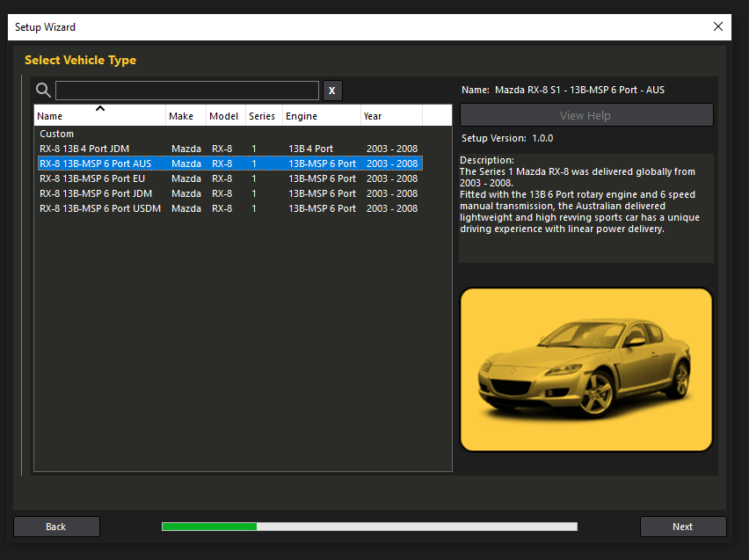The height and width of the screenshot is (560, 749).
Task: Click the 13B 4 Port engine cell
Action: 310,149
